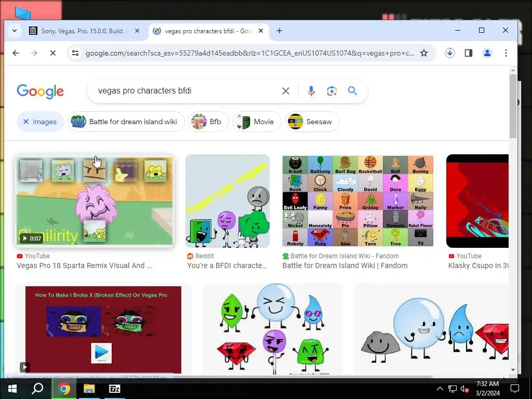This screenshot has height=399, width=532.
Task: Minimize the Chrome window
Action: coord(458,31)
